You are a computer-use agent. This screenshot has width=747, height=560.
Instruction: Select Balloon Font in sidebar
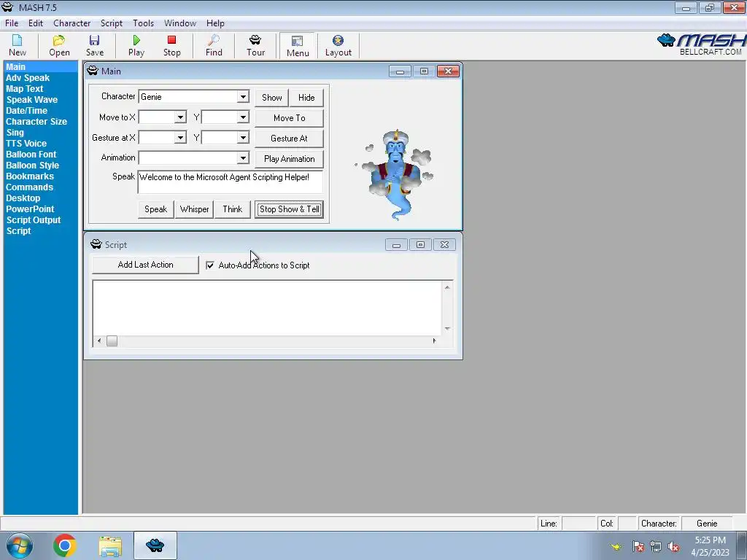tap(31, 155)
